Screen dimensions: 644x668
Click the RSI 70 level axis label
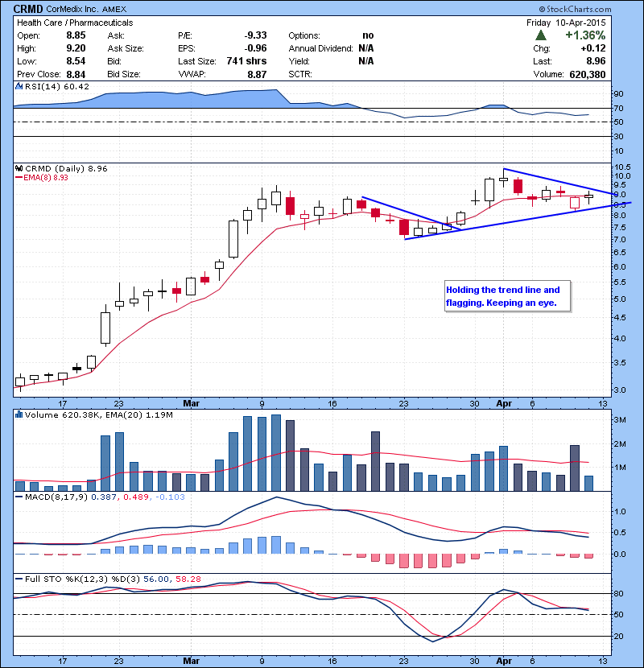tap(618, 108)
